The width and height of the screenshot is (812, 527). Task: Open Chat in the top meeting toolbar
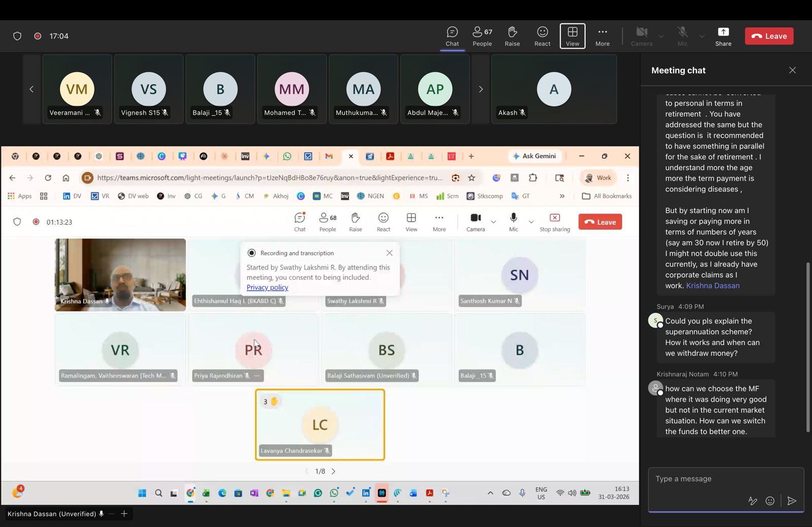(452, 36)
